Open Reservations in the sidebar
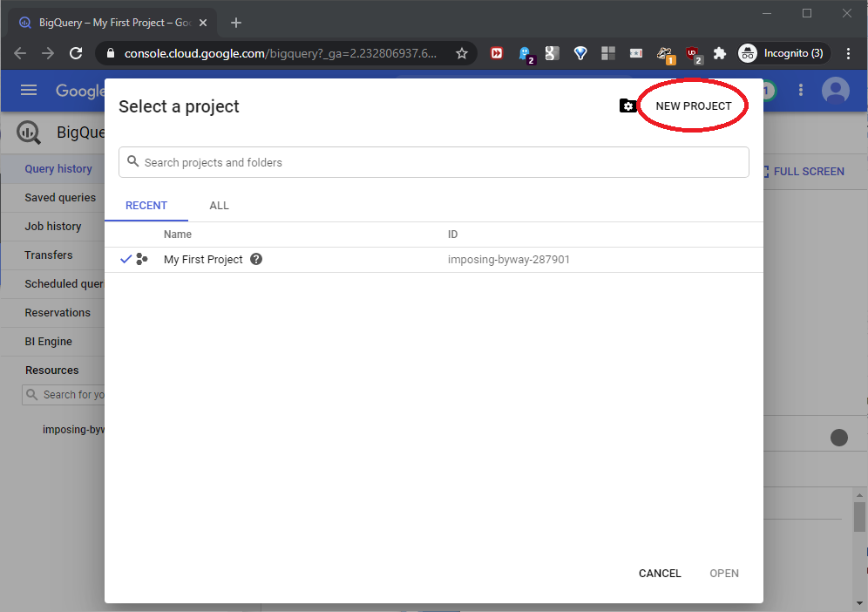This screenshot has width=868, height=612. (58, 313)
